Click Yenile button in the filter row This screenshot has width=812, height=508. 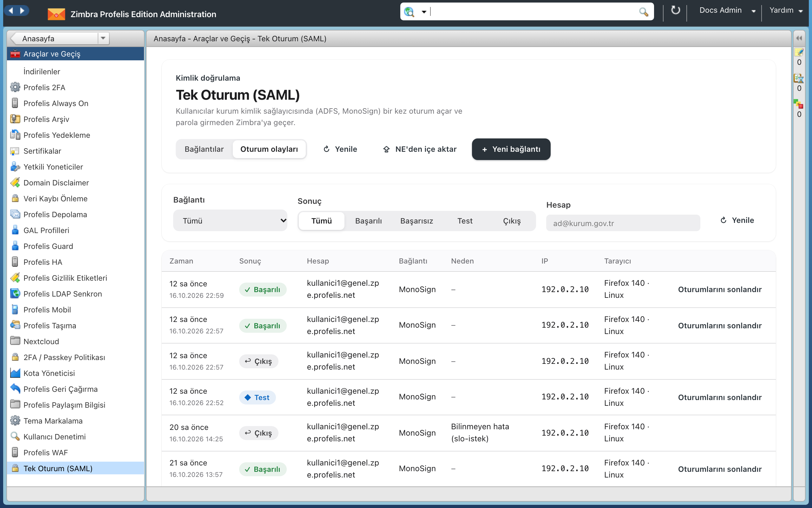[x=737, y=220]
